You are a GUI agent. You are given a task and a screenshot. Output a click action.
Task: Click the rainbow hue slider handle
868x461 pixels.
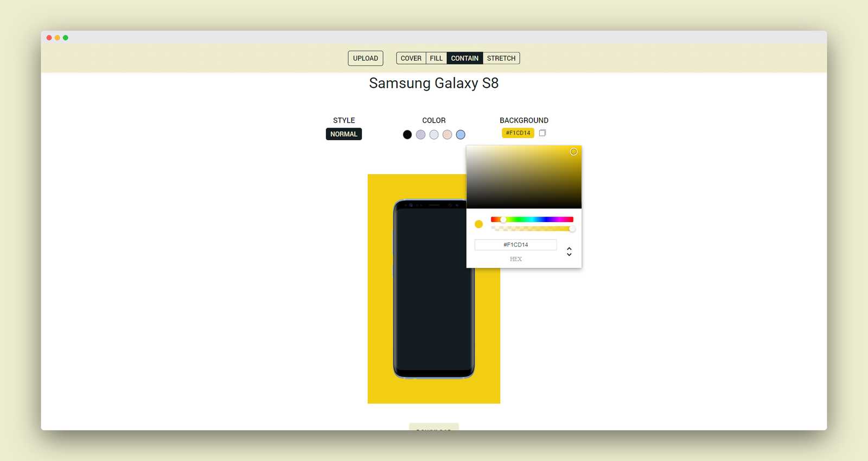(503, 219)
